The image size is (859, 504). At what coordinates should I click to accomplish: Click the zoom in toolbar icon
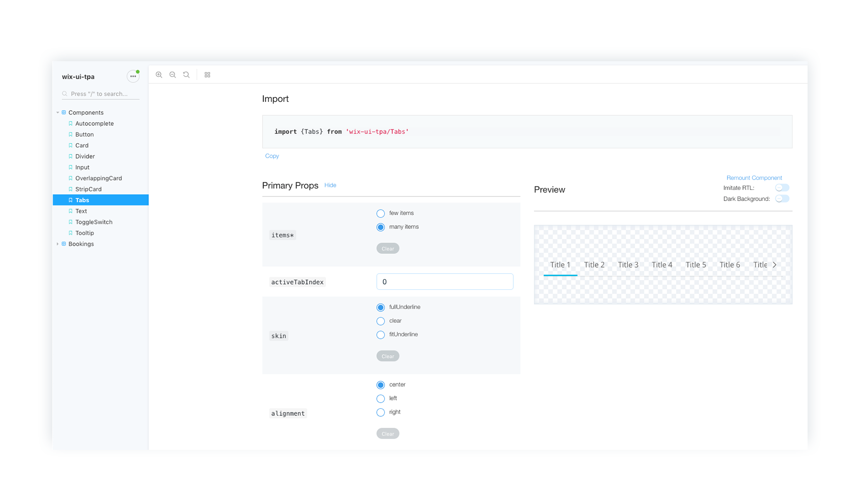tap(159, 75)
